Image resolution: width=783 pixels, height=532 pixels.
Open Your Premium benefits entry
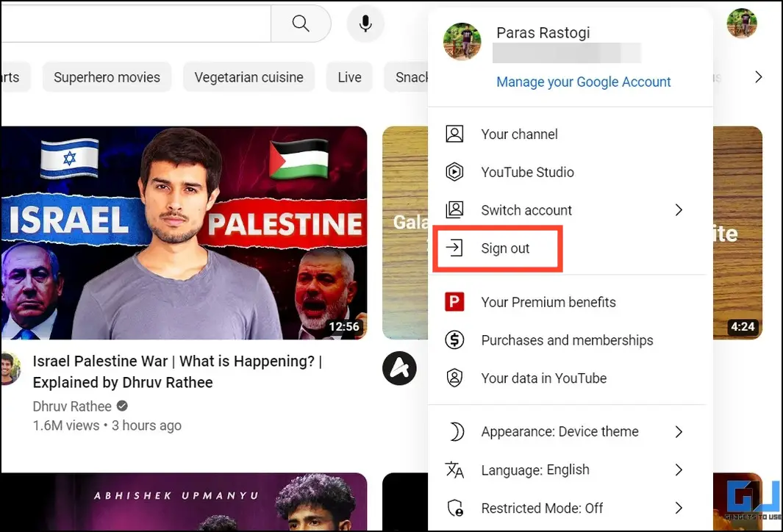[571, 302]
